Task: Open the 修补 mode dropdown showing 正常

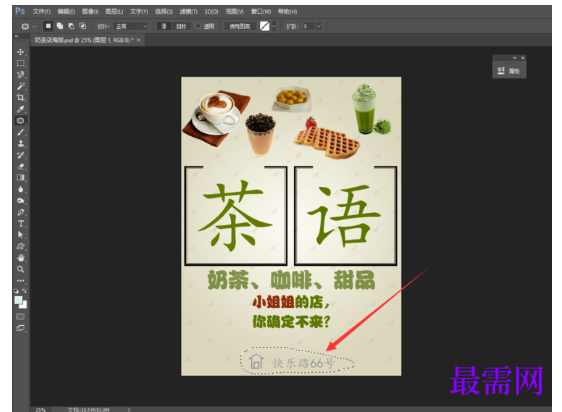Action: coord(130,26)
